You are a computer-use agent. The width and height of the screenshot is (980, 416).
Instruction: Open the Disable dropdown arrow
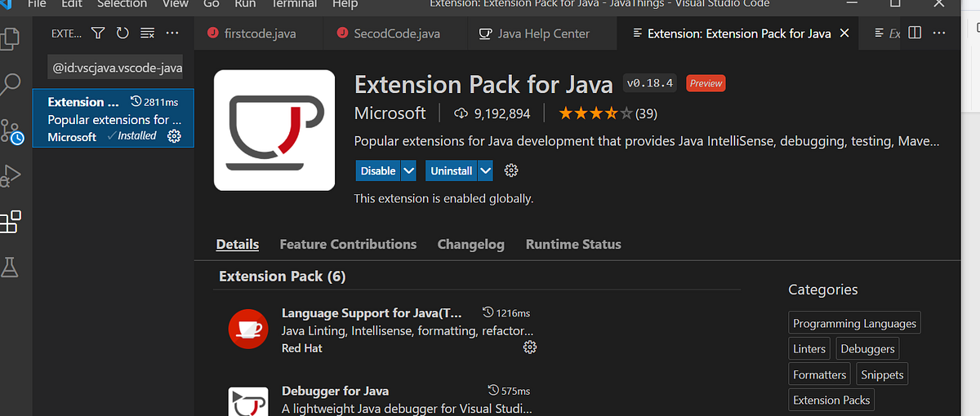click(409, 170)
